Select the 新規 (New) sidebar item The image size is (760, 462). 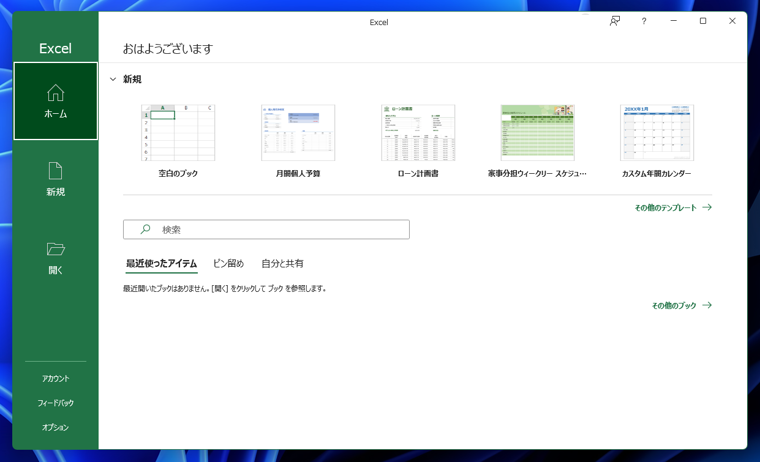point(55,179)
